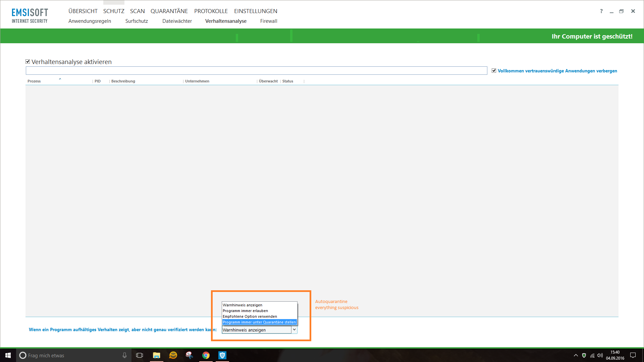Uncheck Verhaltensanalyse aktivieren checkbox
The height and width of the screenshot is (362, 644).
pos(28,62)
